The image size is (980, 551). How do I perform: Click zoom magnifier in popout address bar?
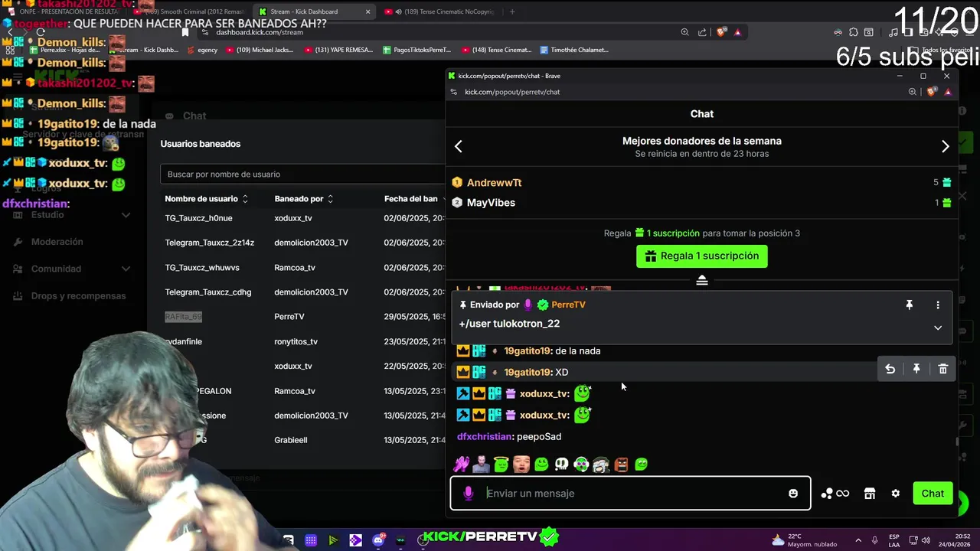pos(912,92)
